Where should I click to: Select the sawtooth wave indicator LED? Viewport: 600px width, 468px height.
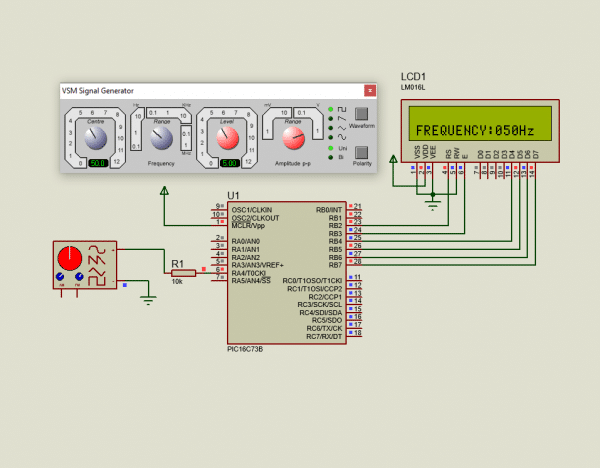click(331, 119)
